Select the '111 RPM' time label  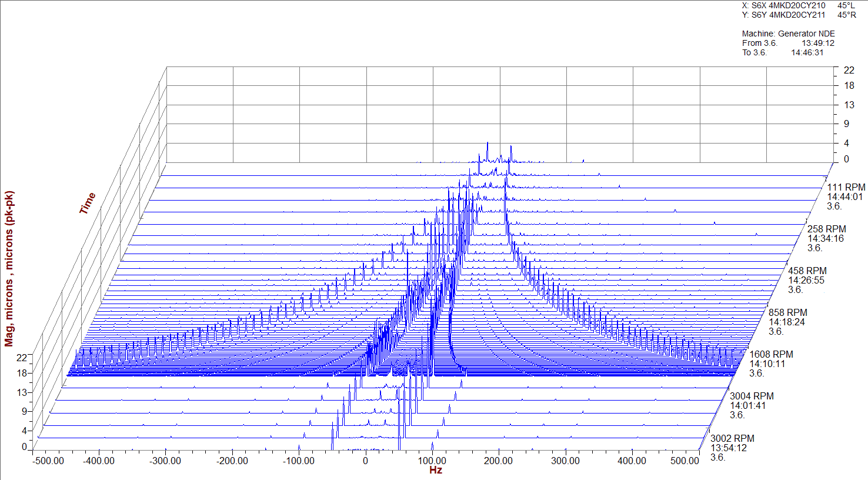pyautogui.click(x=846, y=187)
